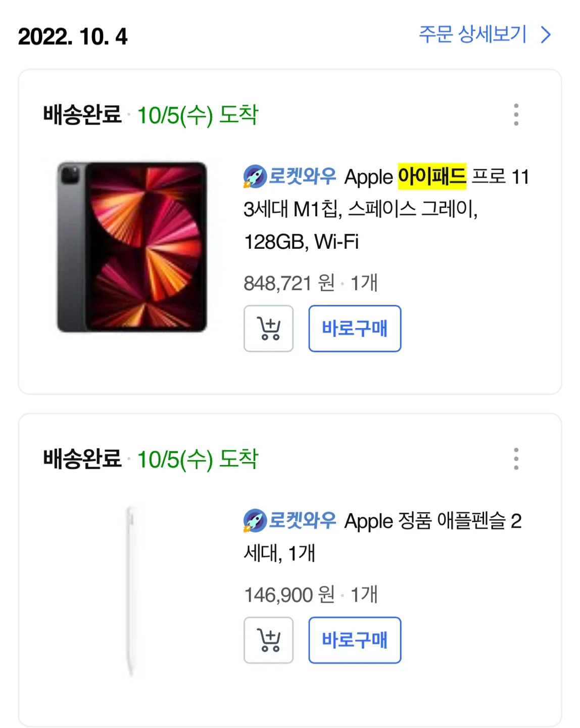Click the 2022. 10. 4 order date heading
This screenshot has width=580, height=728.
(x=73, y=37)
